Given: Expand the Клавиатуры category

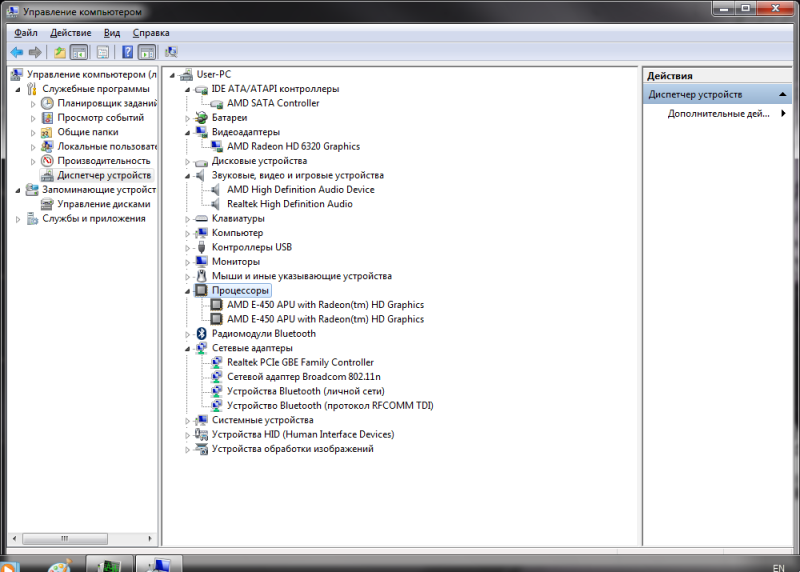Looking at the screenshot, I should point(187,219).
